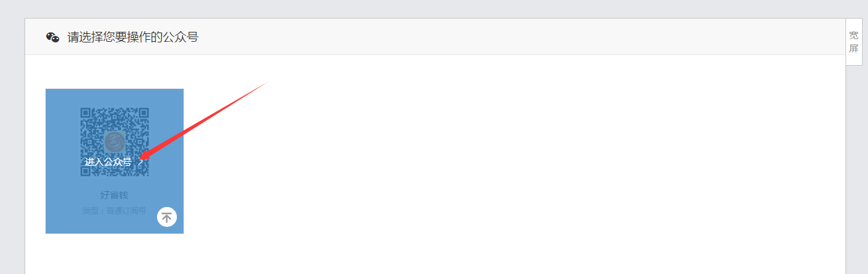Click the 类型：普通订阅号 label
The height and width of the screenshot is (274, 868).
click(114, 211)
